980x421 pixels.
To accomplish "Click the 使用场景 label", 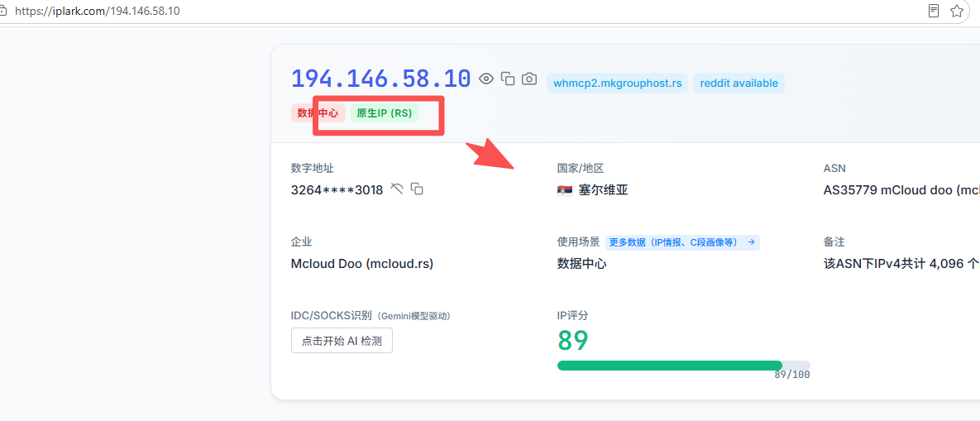I will click(x=578, y=242).
